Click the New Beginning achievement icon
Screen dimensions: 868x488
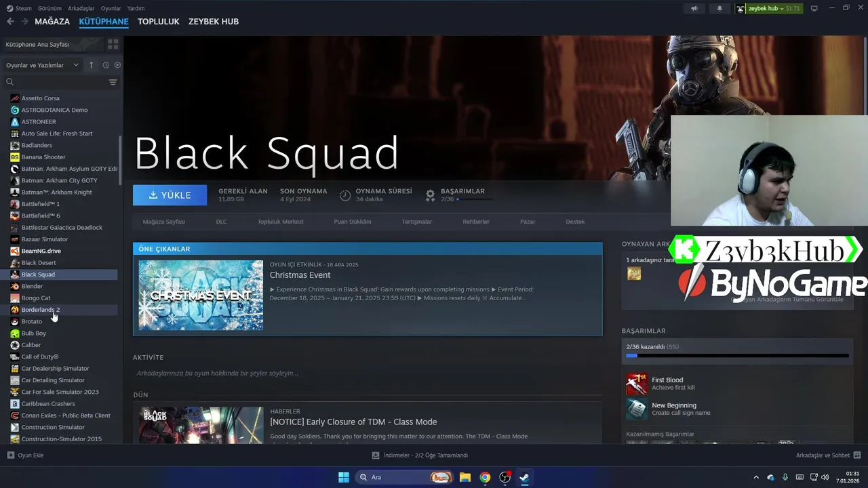(x=637, y=409)
